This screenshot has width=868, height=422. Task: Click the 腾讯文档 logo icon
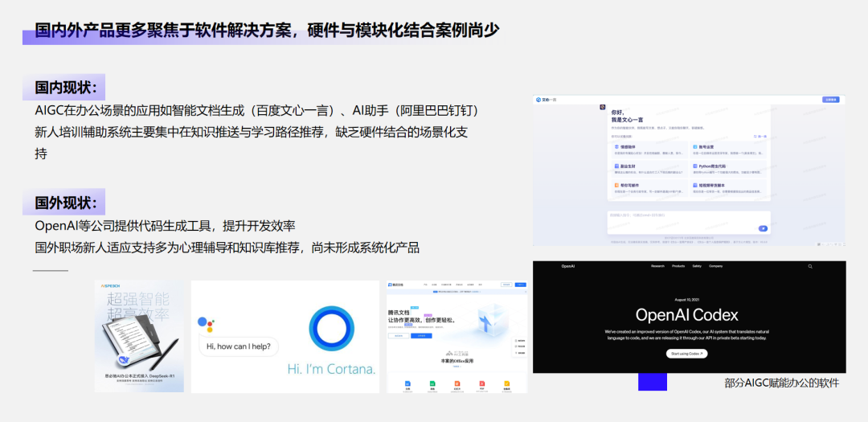pyautogui.click(x=390, y=285)
